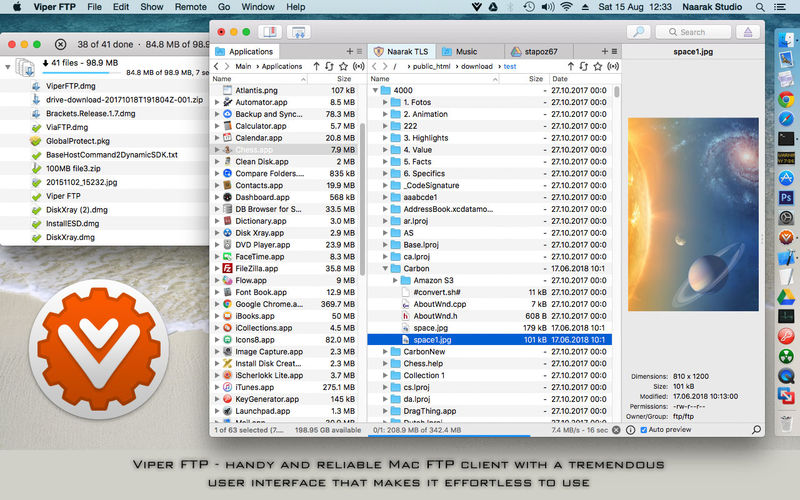Click the favorites star in the Applications pane
The image size is (800, 500).
pyautogui.click(x=346, y=66)
